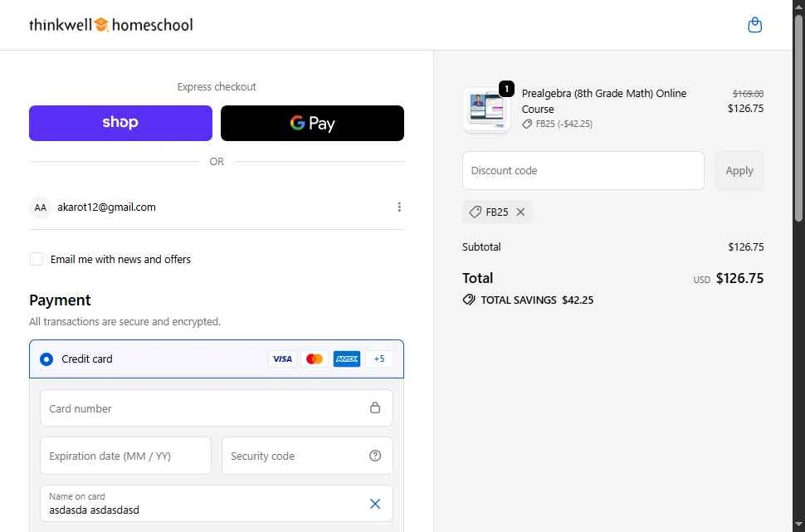Open the security code help icon
805x532 pixels.
coord(375,456)
